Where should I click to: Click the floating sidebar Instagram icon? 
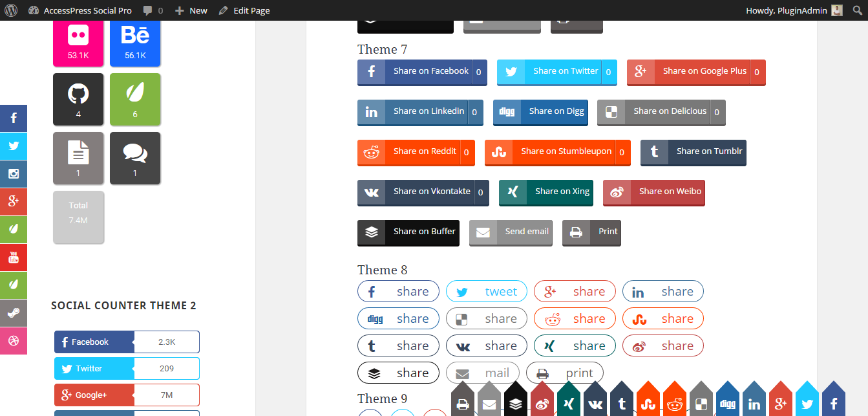(14, 174)
